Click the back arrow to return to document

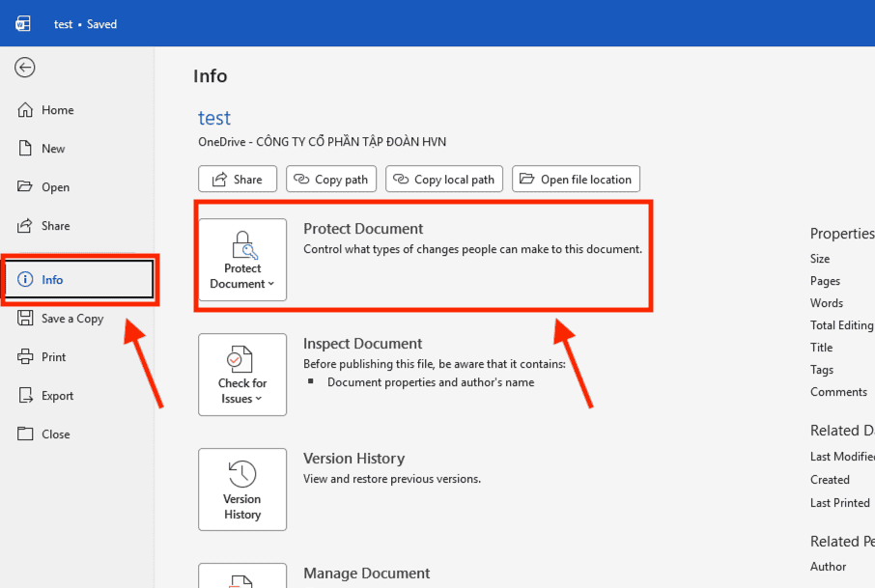tap(24, 68)
